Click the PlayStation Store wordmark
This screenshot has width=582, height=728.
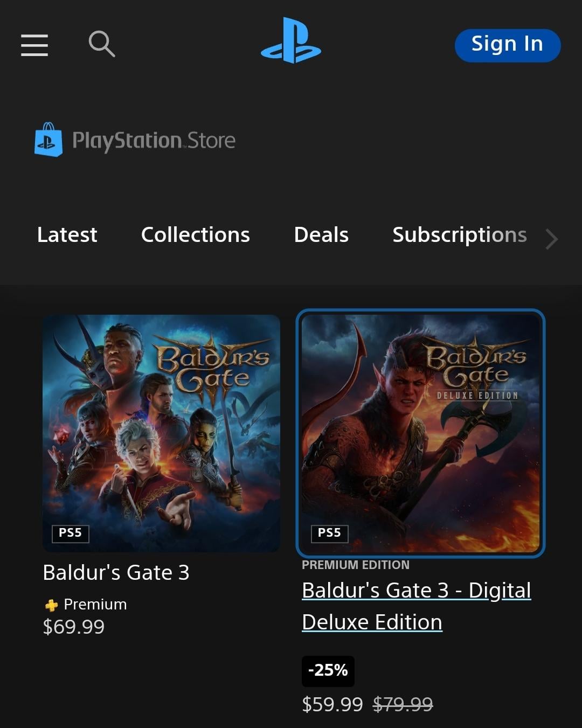coord(154,141)
